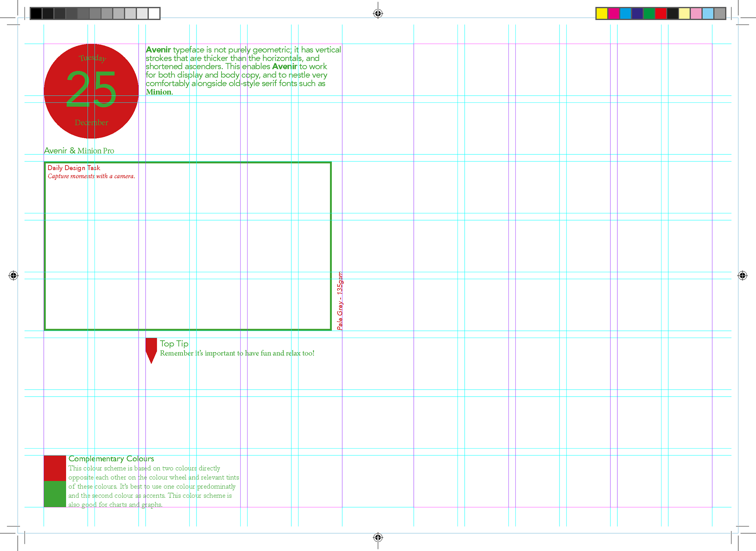Click the Complementary Colours heading
Screen dimensions: 756x551
[111, 458]
